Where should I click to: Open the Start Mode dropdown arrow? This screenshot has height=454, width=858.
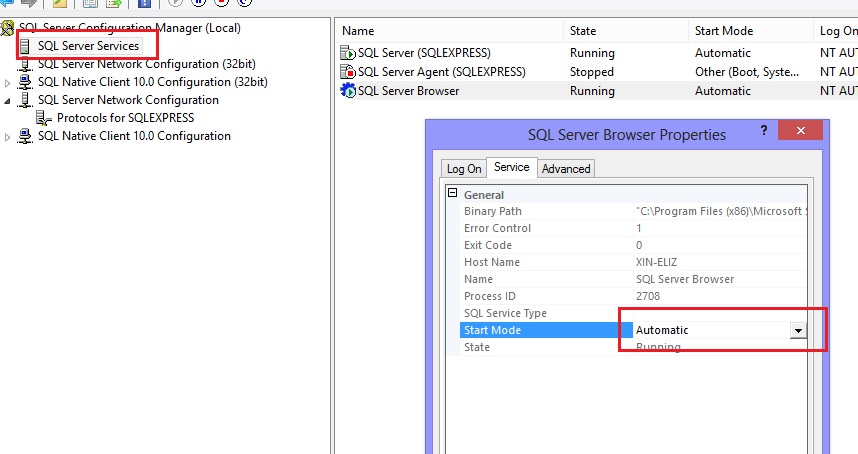coord(798,330)
